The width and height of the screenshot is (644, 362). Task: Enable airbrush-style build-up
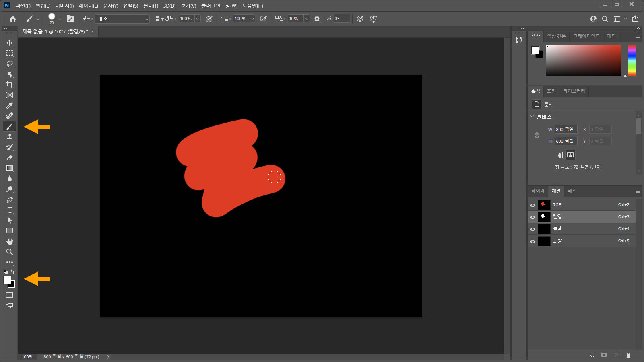pyautogui.click(x=263, y=19)
